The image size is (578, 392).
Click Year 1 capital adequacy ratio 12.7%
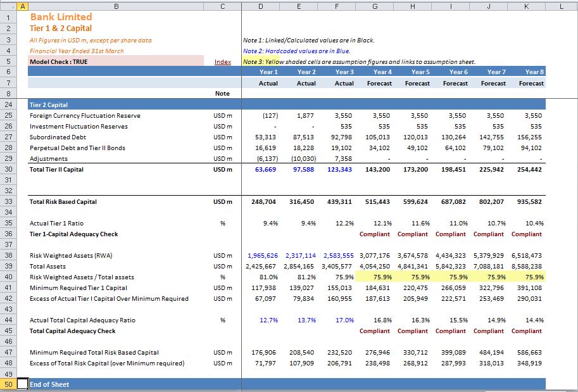268,320
